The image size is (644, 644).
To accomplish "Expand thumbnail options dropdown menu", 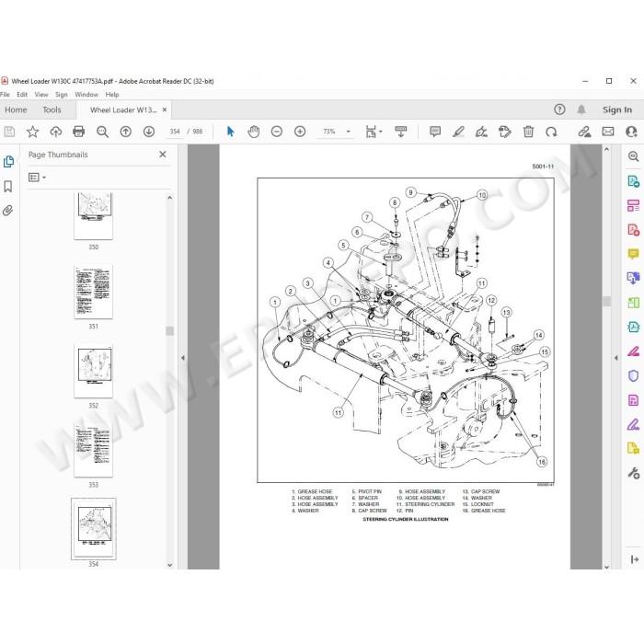I will click(x=37, y=178).
